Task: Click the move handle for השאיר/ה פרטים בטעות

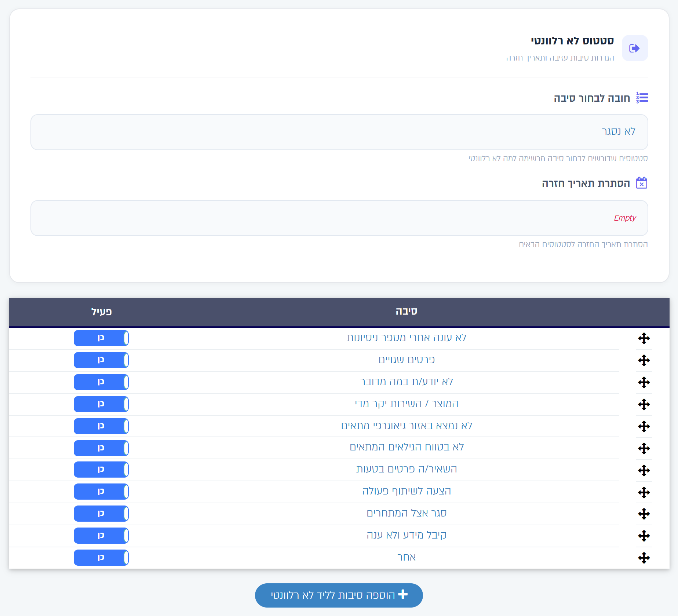Action: [644, 470]
